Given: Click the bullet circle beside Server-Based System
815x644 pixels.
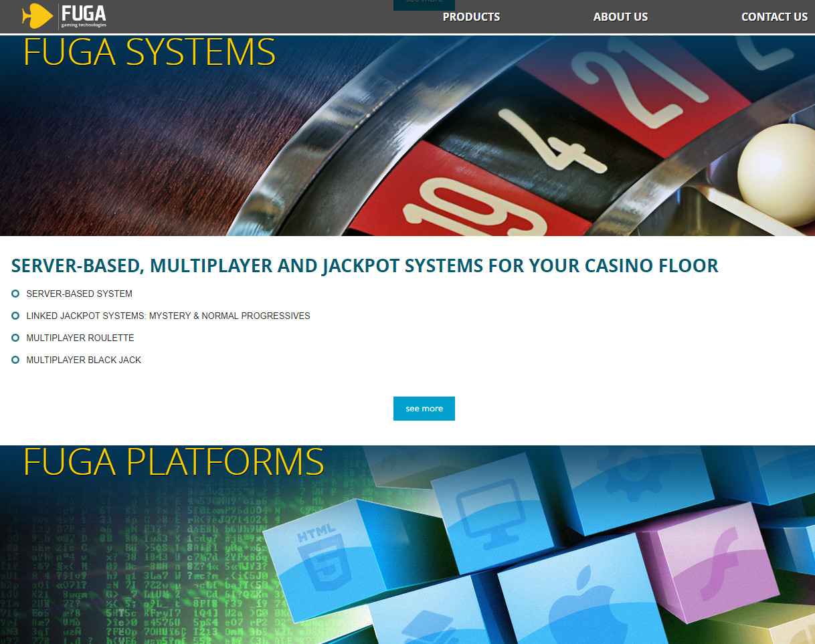Looking at the screenshot, I should click(15, 294).
